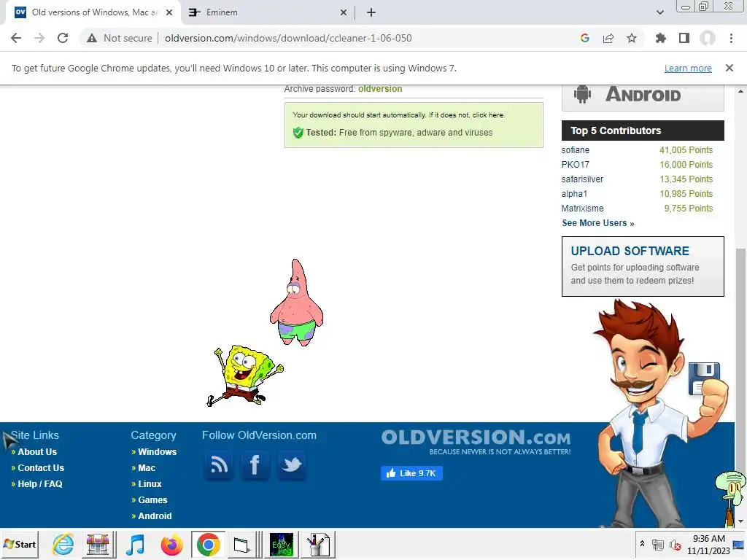Open the pencil cup taskbar app
This screenshot has height=560, width=747.
coord(317,544)
